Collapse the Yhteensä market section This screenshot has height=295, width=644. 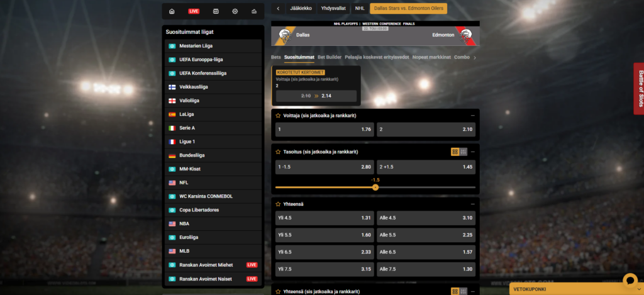pyautogui.click(x=473, y=204)
